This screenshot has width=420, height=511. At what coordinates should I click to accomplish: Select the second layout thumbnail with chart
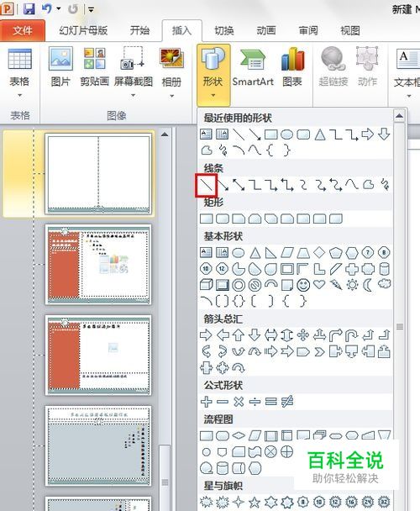(x=98, y=264)
